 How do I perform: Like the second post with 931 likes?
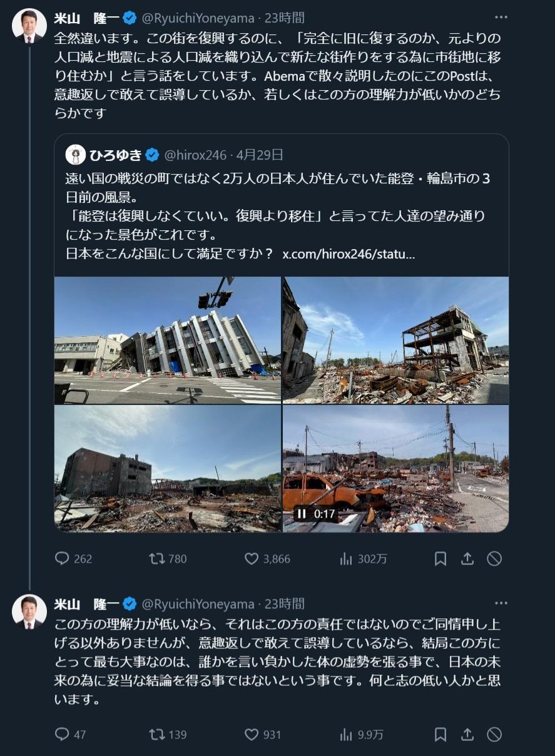pos(262,734)
